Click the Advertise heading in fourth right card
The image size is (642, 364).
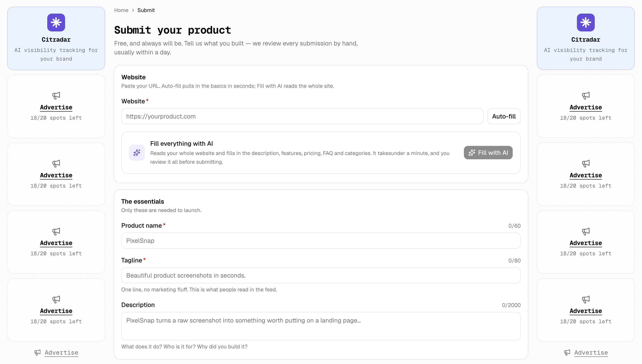point(585,311)
